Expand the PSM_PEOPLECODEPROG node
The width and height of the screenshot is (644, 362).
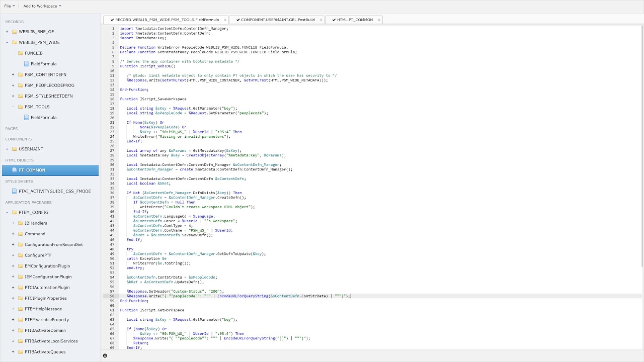13,85
